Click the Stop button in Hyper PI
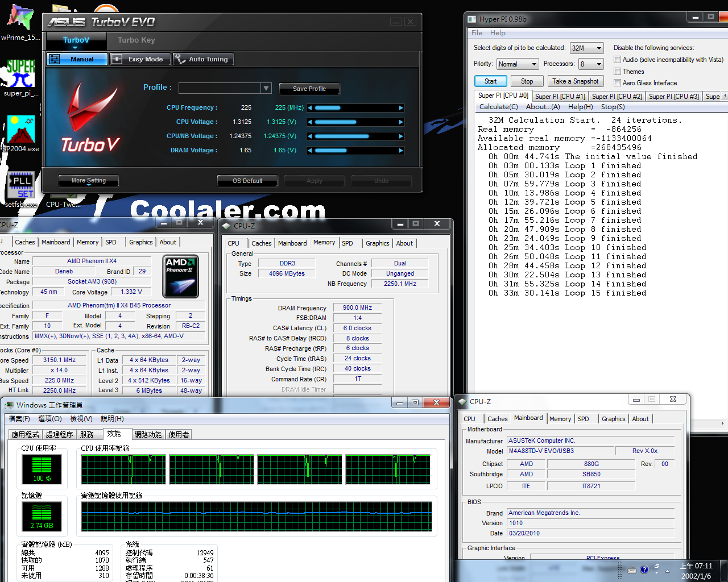The image size is (728, 582). [527, 81]
